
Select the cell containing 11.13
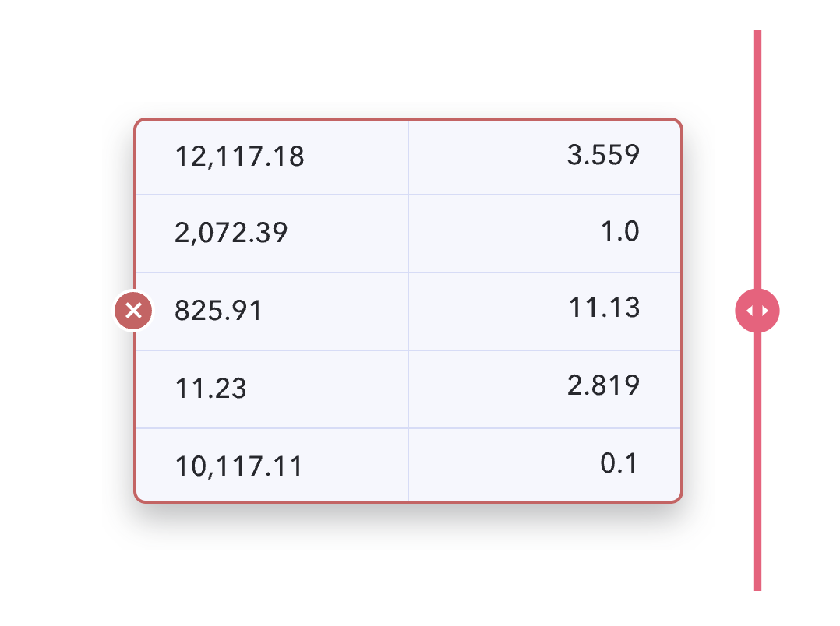tap(544, 311)
